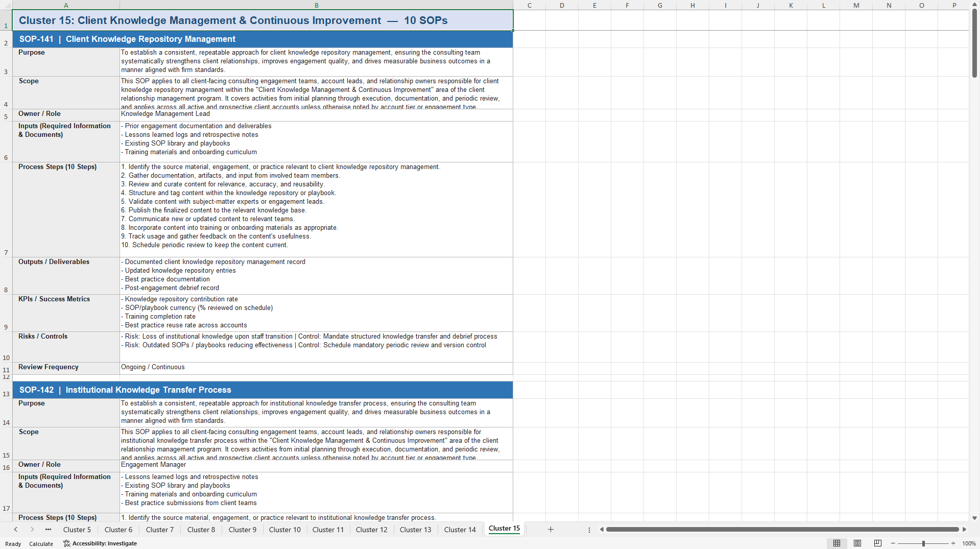Image resolution: width=980 pixels, height=549 pixels.
Task: Click the Calculate status button
Action: pos(41,544)
